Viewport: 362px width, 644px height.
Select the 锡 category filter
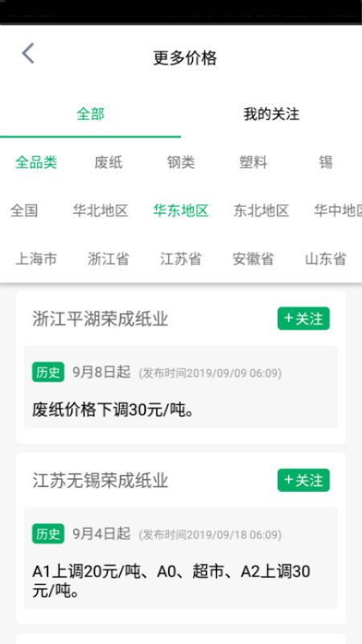[326, 163]
